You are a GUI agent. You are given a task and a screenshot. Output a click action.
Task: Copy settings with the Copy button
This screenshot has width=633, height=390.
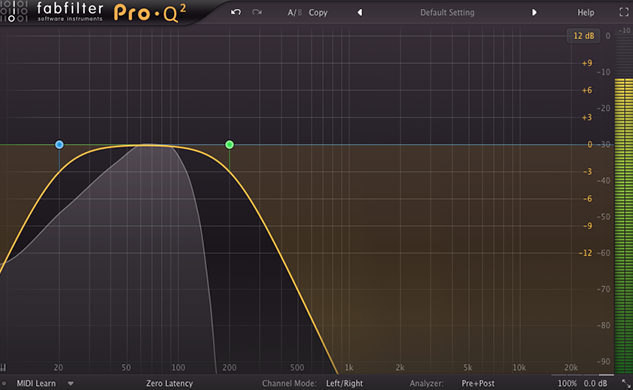click(x=318, y=13)
